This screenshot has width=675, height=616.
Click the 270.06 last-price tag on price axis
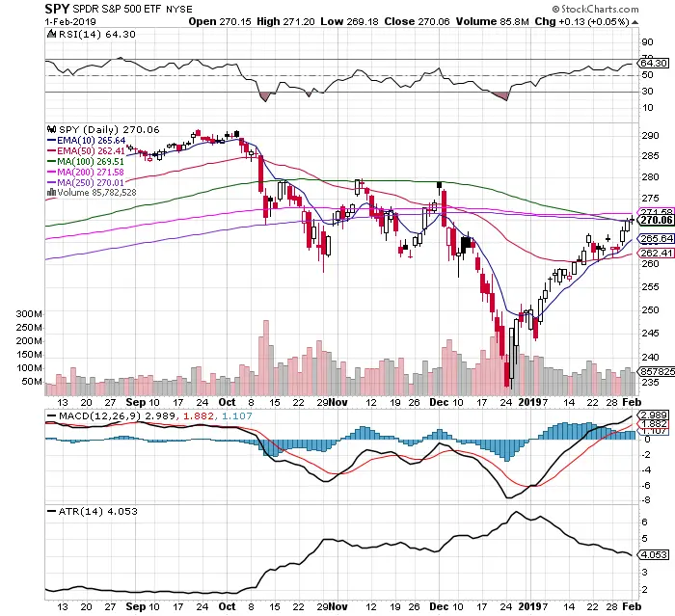click(656, 220)
